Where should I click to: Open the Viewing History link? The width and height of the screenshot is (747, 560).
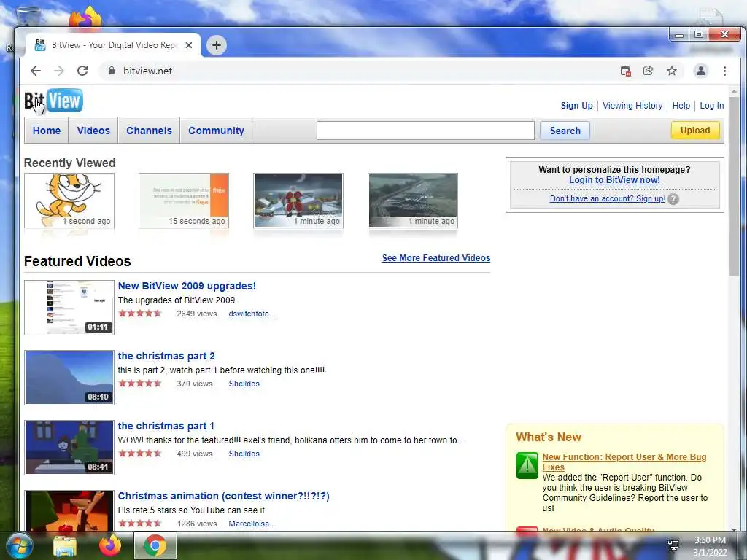pyautogui.click(x=632, y=106)
